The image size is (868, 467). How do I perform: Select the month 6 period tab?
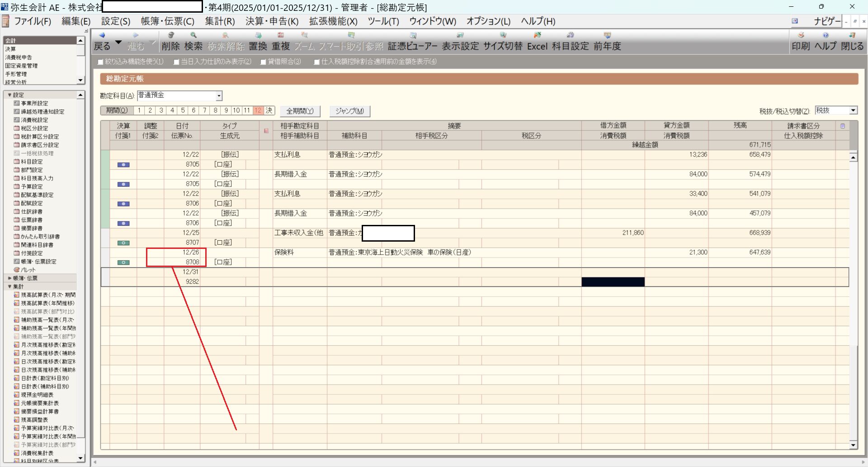(193, 110)
